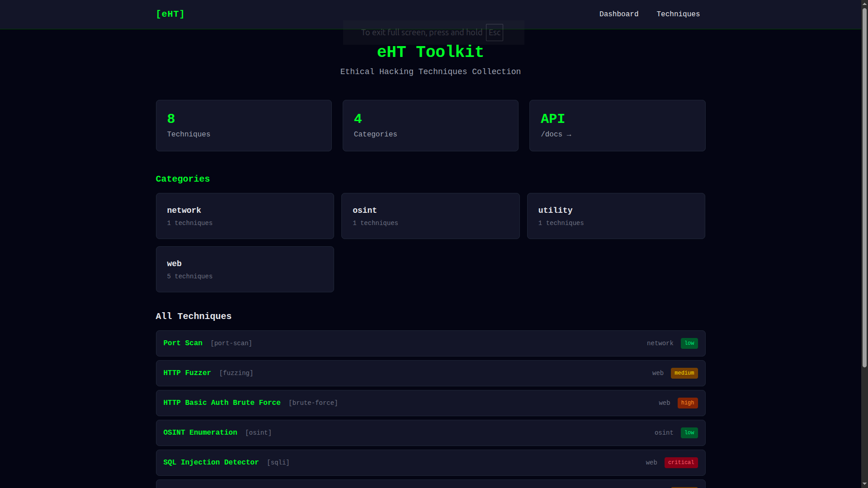
Task: Open the web category card
Action: coord(245,269)
